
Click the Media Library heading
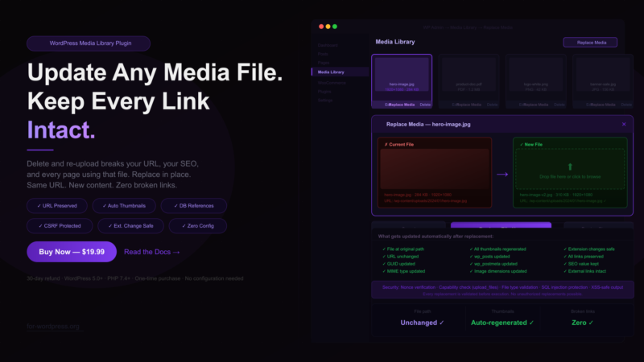coord(395,42)
